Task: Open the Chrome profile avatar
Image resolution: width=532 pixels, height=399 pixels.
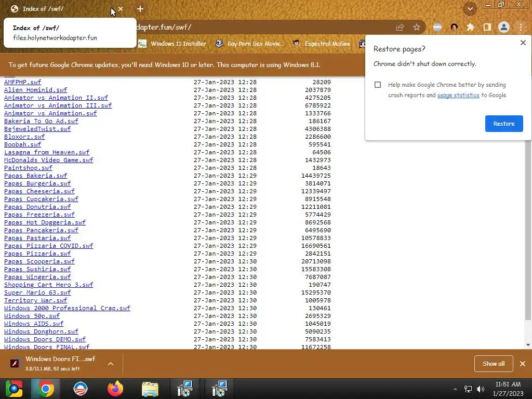Action: pyautogui.click(x=504, y=27)
